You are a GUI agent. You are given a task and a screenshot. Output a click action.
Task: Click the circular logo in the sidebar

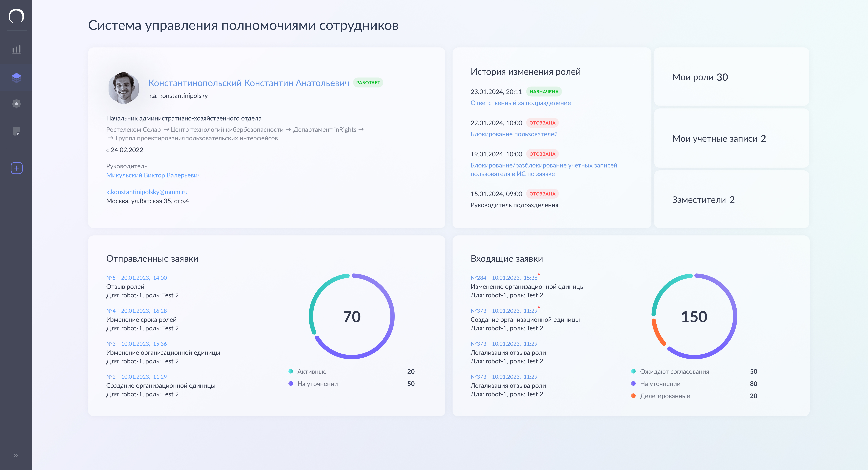coord(16,16)
